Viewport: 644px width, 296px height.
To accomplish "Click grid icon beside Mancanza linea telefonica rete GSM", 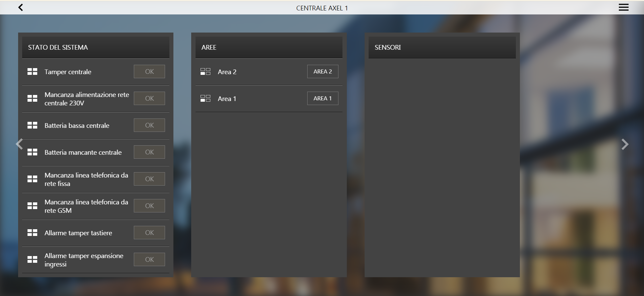I will coord(33,206).
